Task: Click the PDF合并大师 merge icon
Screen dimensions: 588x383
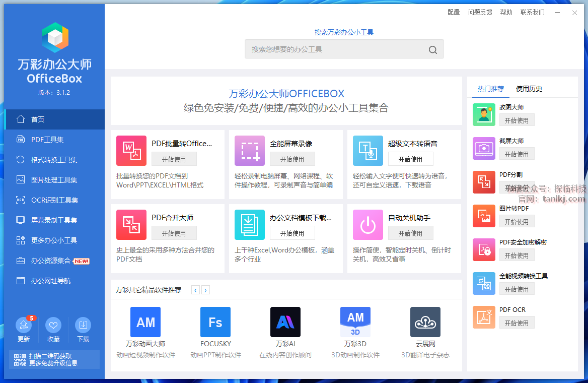Action: [131, 225]
